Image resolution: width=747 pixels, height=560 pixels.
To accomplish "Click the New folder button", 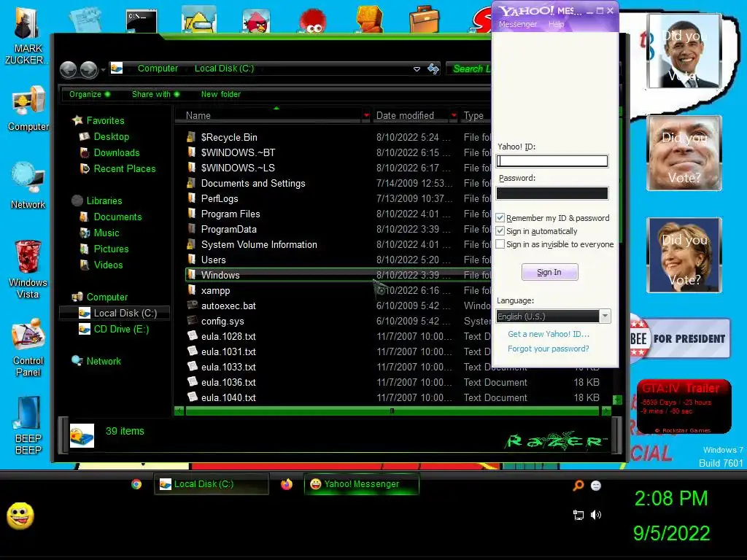I will [x=220, y=94].
